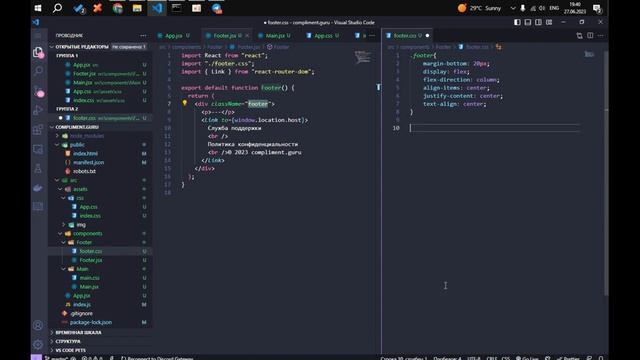Open right editor group more actions menu

tap(600, 36)
